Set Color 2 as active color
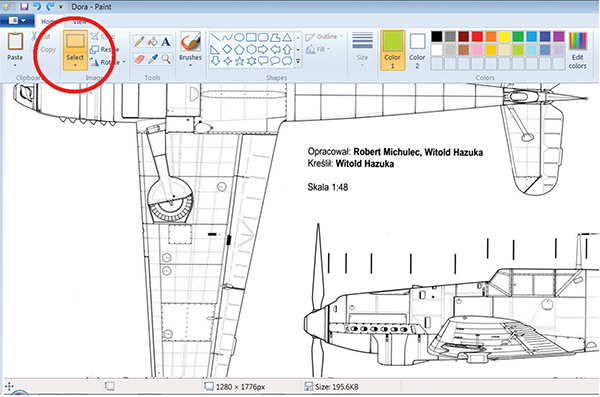Screen dimensions: 600x397 point(417,50)
